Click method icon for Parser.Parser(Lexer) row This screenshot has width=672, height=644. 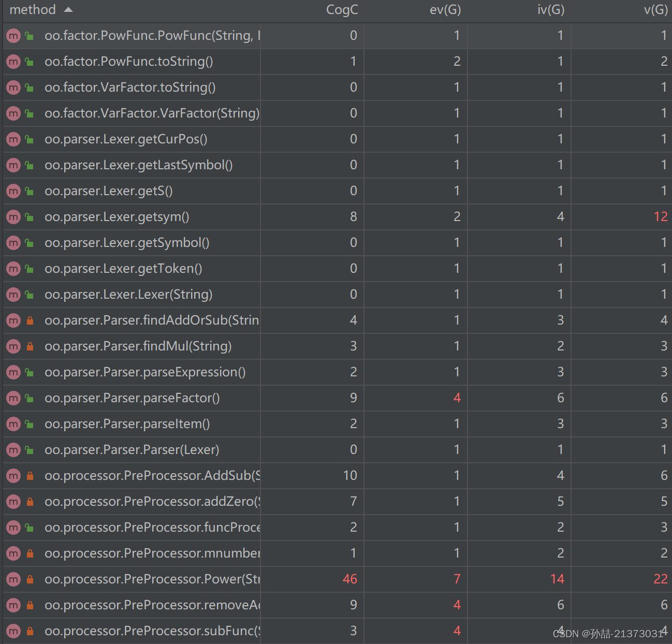[x=13, y=450]
